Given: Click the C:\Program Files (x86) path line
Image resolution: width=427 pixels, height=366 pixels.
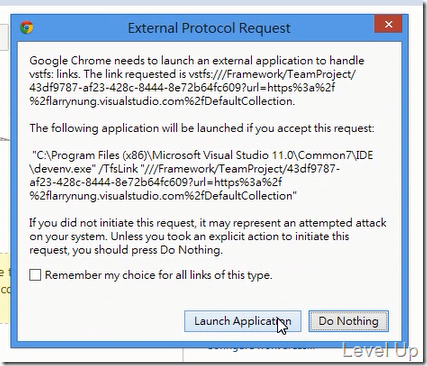Looking at the screenshot, I should (x=202, y=155).
